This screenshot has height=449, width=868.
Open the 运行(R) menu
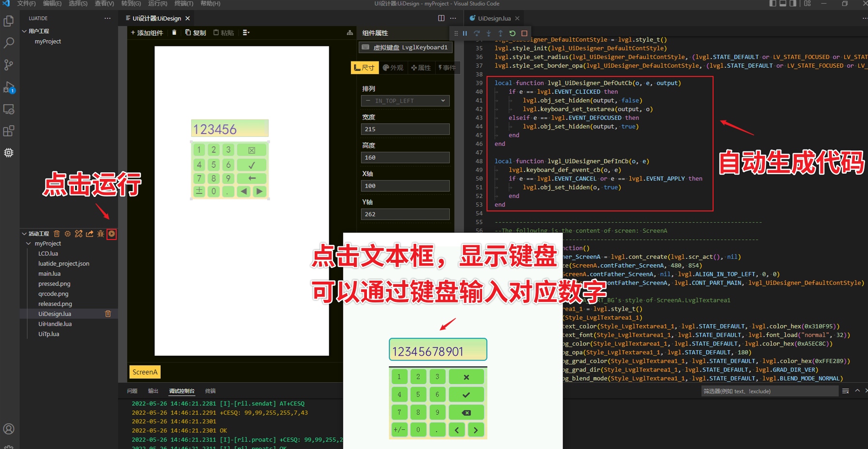(x=158, y=3)
